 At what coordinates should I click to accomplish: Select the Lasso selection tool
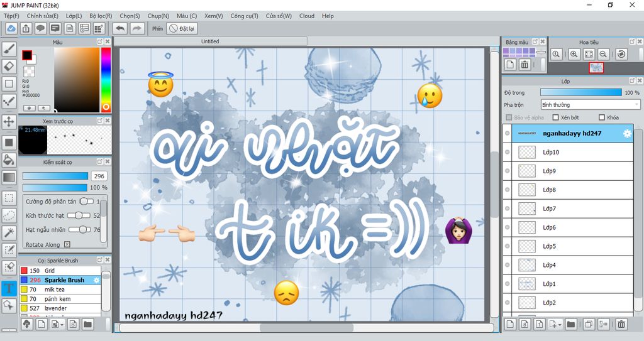pos(9,215)
